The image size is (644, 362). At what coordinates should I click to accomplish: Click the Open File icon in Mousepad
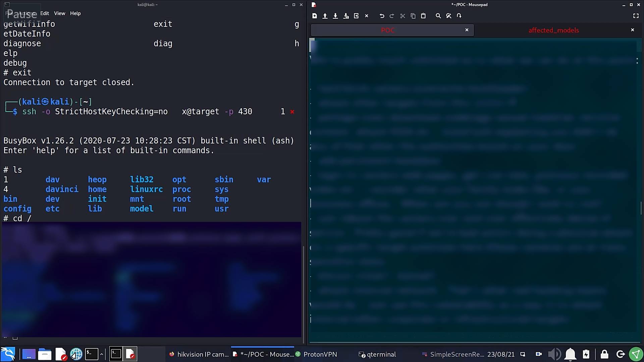(x=325, y=16)
